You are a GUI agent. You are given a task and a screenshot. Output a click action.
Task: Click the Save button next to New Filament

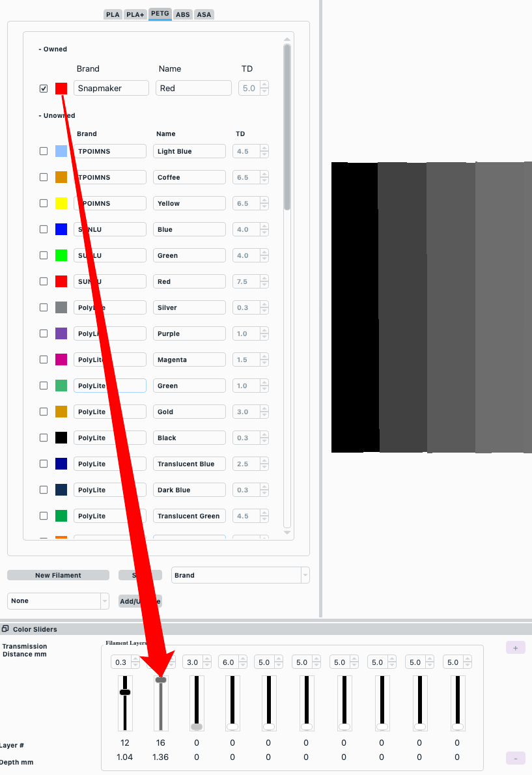pos(139,575)
